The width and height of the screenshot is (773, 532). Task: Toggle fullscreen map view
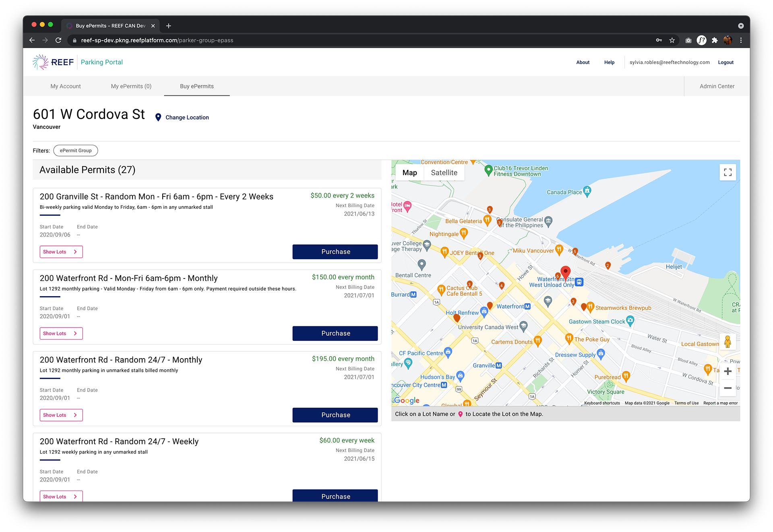[728, 172]
